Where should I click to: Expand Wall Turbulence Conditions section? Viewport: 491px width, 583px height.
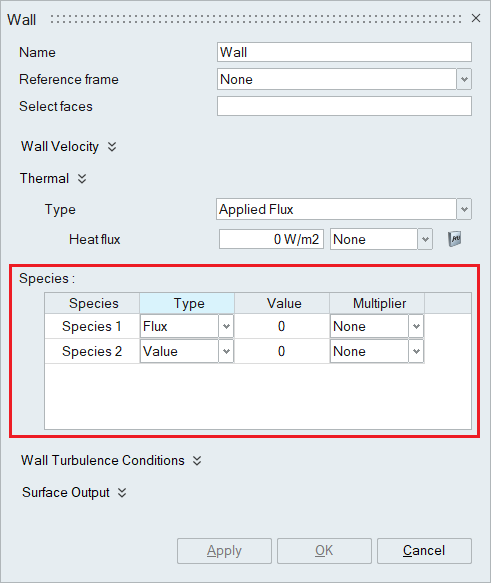pyautogui.click(x=197, y=461)
